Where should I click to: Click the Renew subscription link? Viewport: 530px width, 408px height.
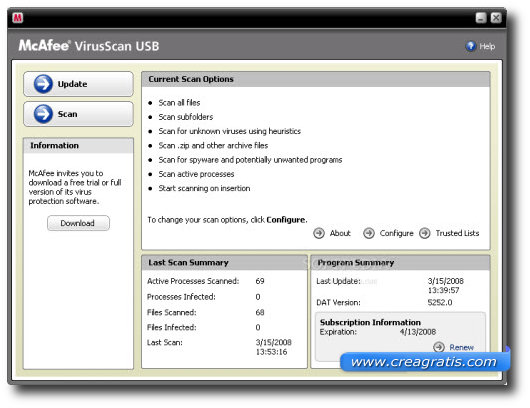461,347
